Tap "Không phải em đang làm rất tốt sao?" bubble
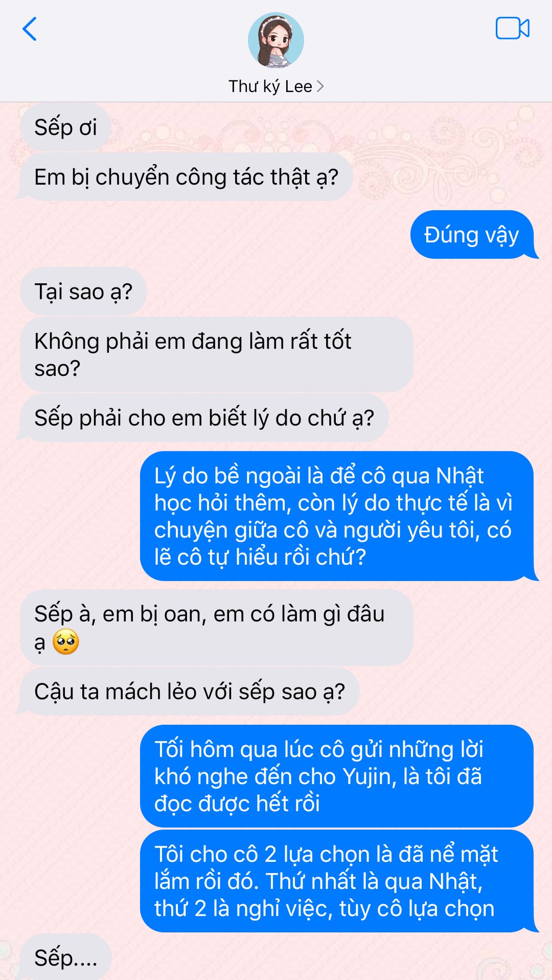 [216, 354]
